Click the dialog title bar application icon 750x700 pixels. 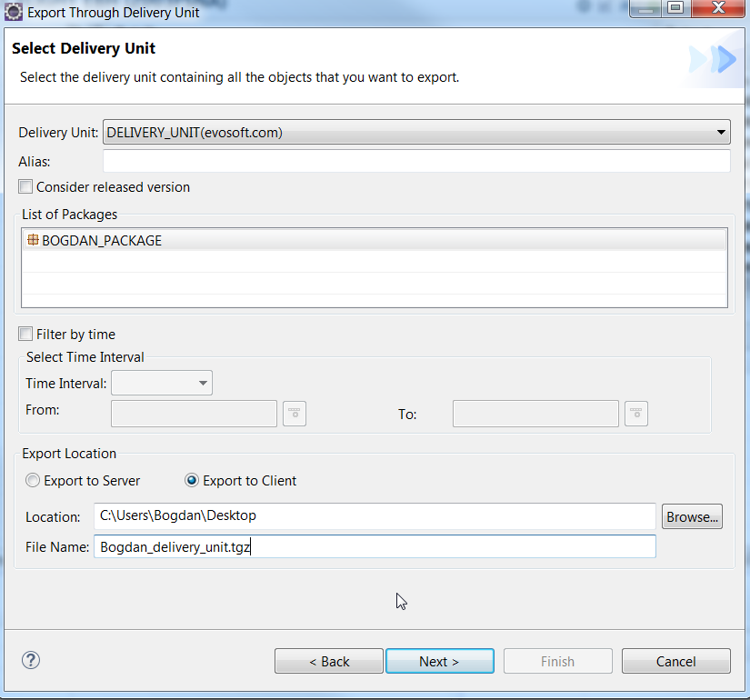click(14, 13)
